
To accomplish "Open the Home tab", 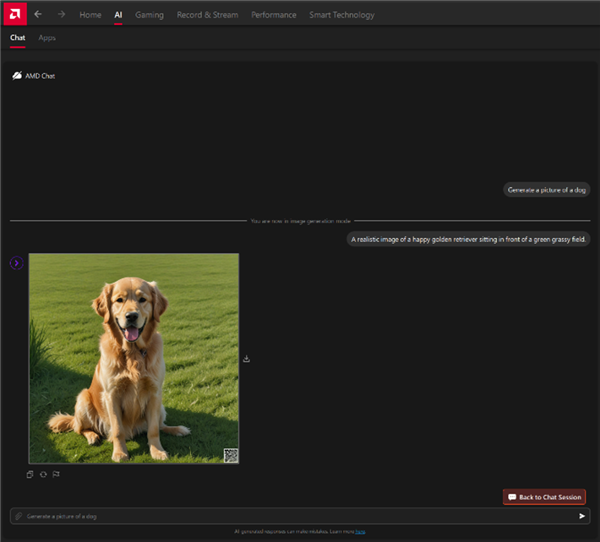I will 90,15.
